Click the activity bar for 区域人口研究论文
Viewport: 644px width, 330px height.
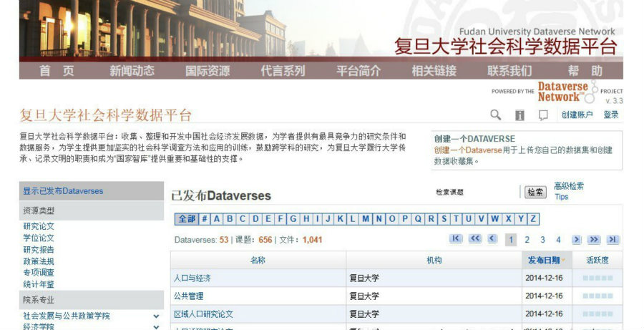click(x=597, y=314)
